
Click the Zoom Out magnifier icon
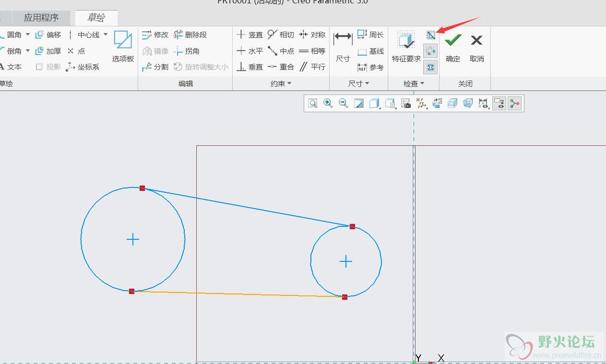tap(344, 103)
